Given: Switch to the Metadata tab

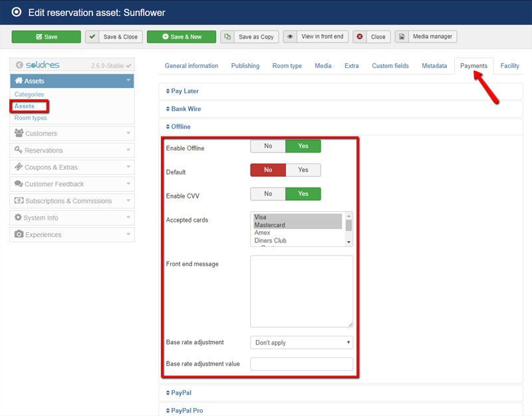Looking at the screenshot, I should pos(434,66).
